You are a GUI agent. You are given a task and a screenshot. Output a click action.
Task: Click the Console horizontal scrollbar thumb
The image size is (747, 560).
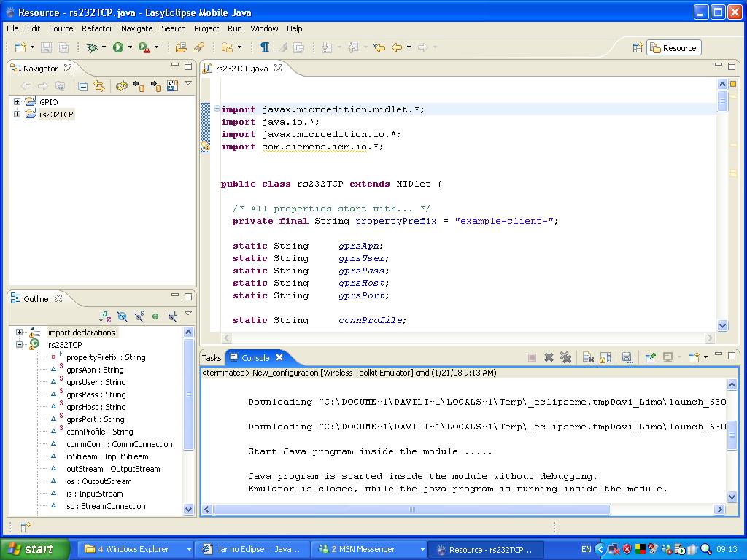coord(411,510)
